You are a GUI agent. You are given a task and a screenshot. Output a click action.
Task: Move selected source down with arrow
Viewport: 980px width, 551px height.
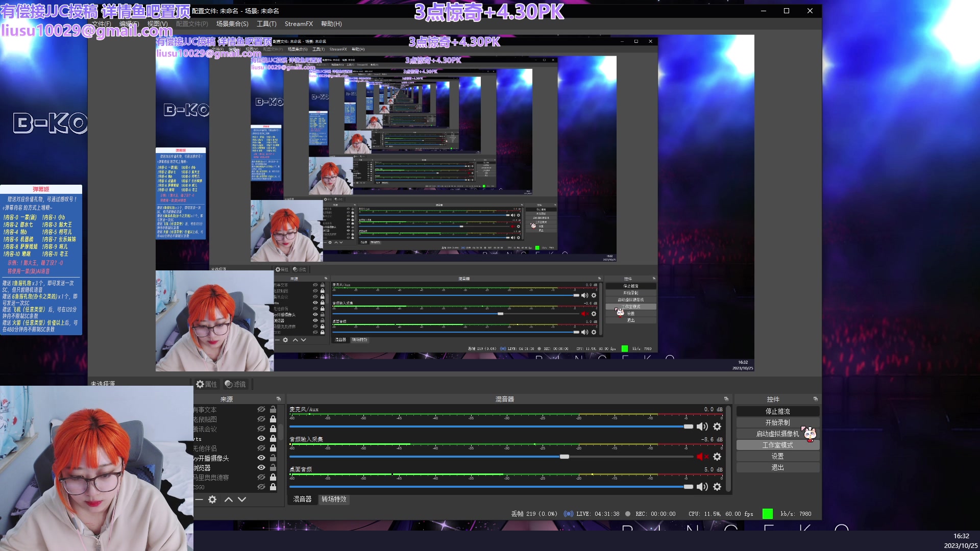point(242,499)
